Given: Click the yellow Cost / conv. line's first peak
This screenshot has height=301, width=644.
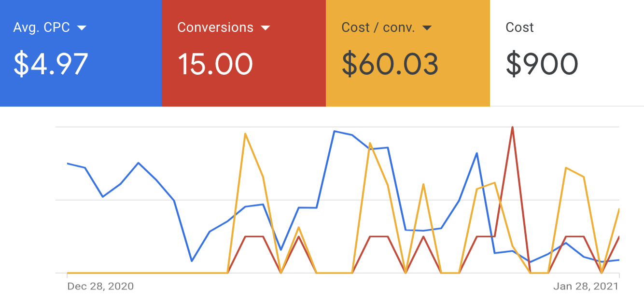Looking at the screenshot, I should click(x=245, y=134).
